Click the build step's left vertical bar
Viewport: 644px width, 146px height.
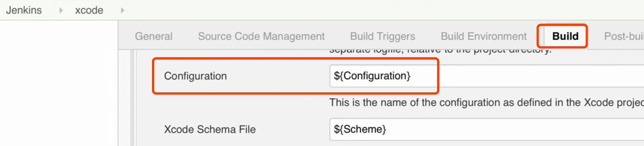pyautogui.click(x=133, y=99)
